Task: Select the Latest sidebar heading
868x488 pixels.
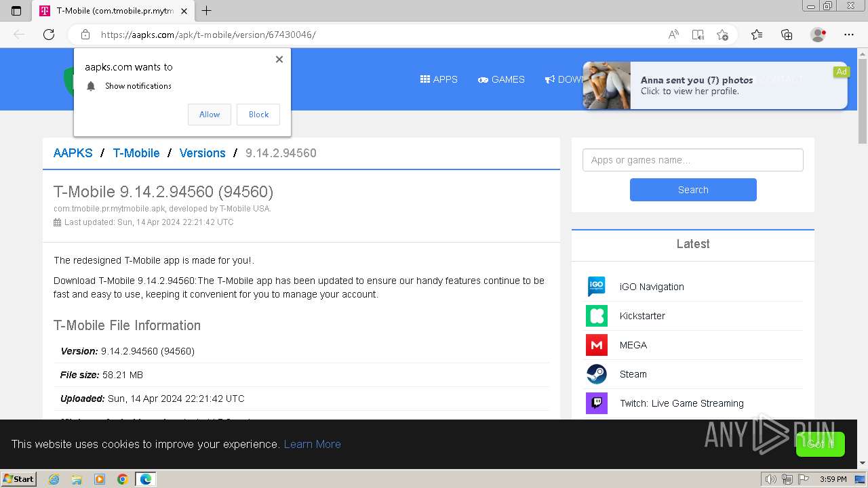Action: (693, 244)
